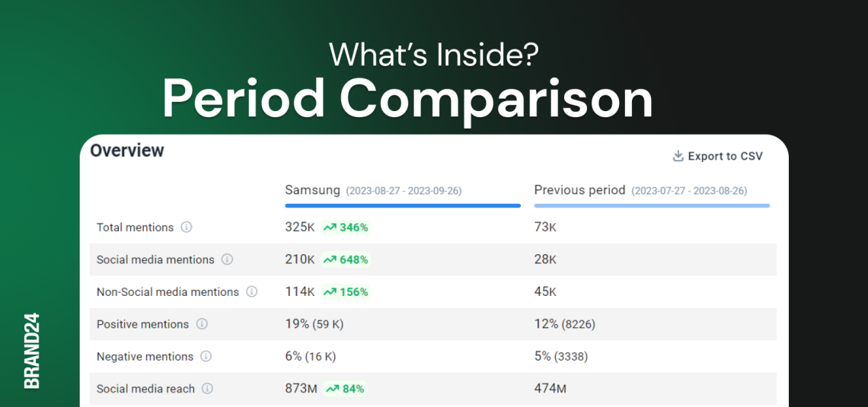Click the 156% non-social trend badge
The height and width of the screenshot is (407, 868).
(x=346, y=291)
